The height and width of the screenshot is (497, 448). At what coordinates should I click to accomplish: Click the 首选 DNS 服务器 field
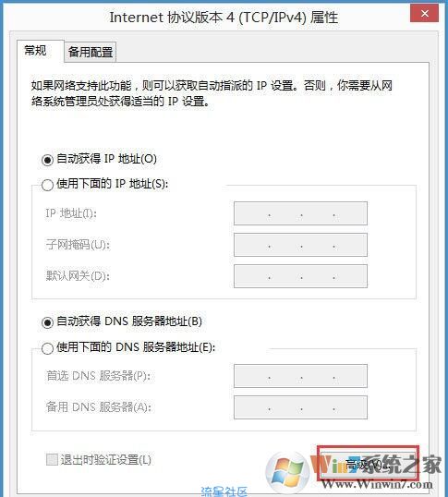coord(300,376)
